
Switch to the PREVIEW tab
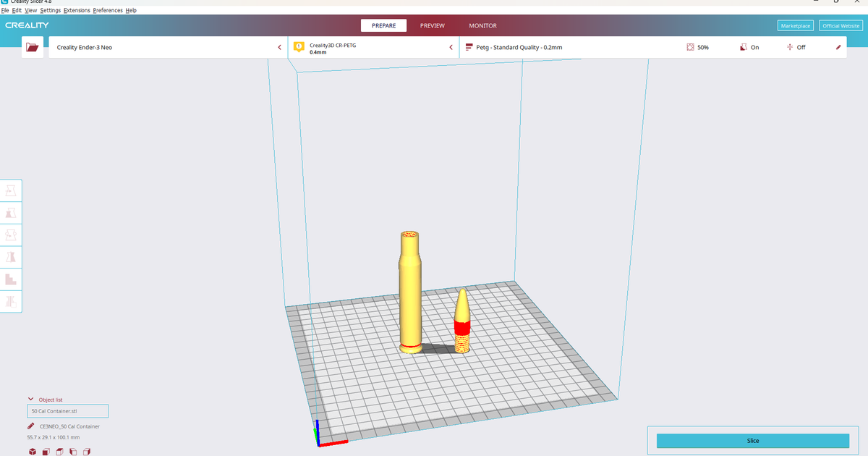[433, 25]
